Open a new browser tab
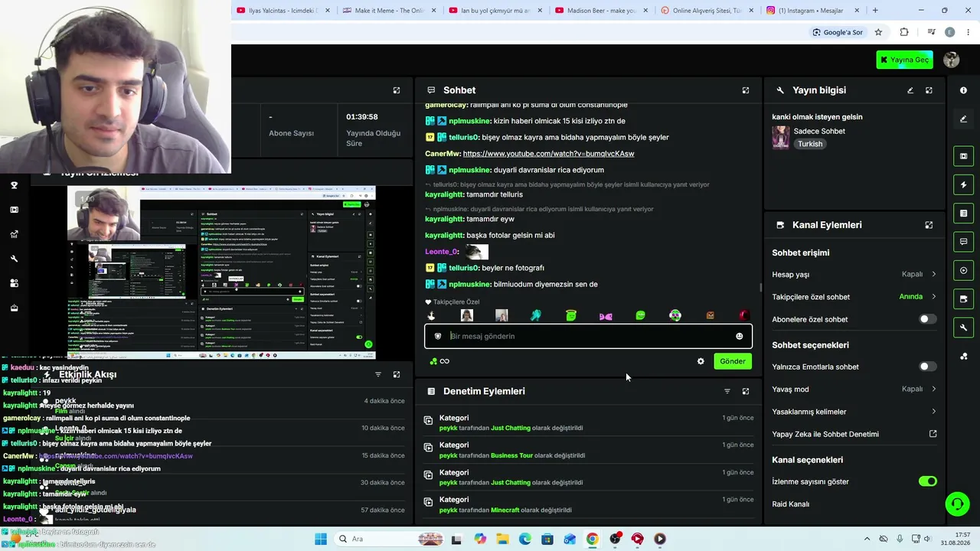Viewport: 980px width, 551px height. coord(875,11)
